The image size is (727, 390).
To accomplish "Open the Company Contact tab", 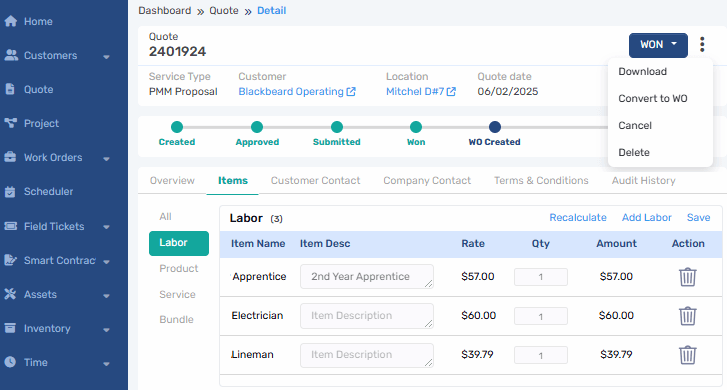I will [427, 180].
